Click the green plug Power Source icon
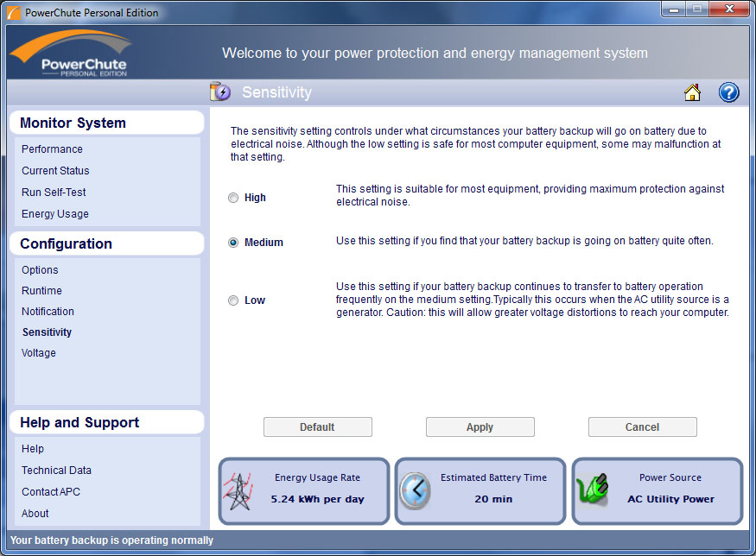756x556 pixels. [593, 490]
